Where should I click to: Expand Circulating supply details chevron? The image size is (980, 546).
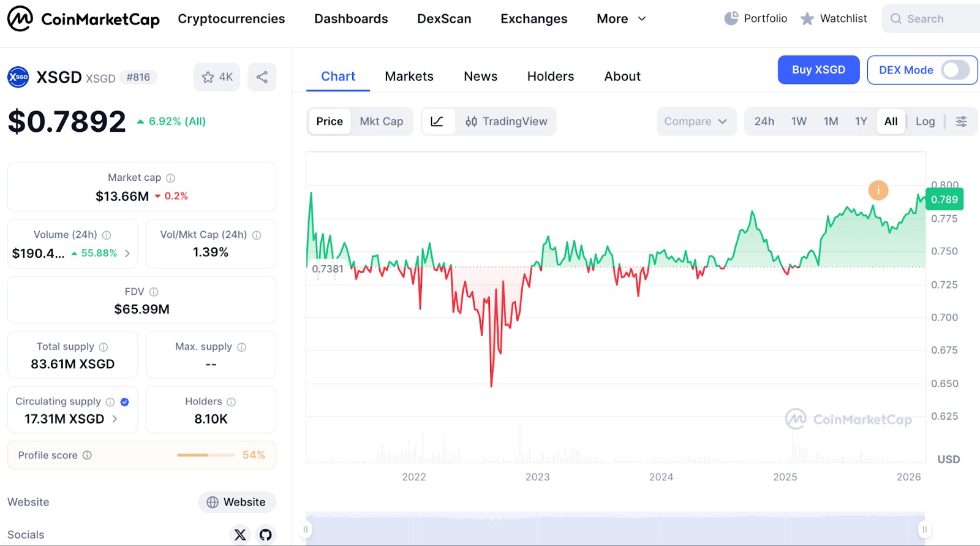coord(115,419)
